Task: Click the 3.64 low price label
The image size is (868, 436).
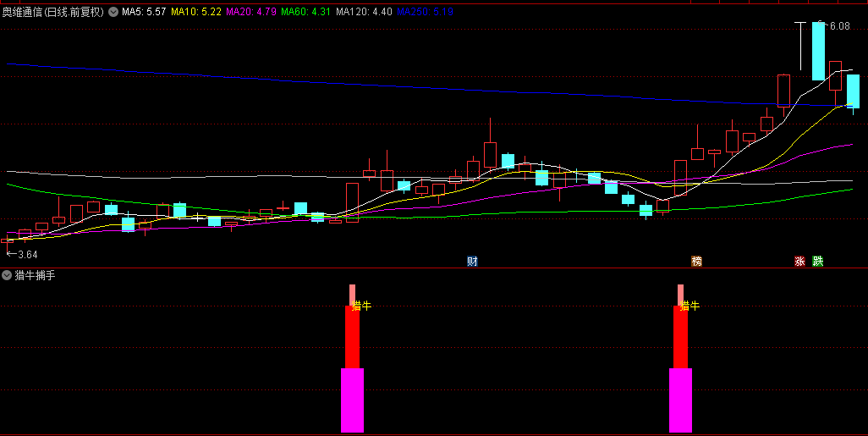Action: 28,255
